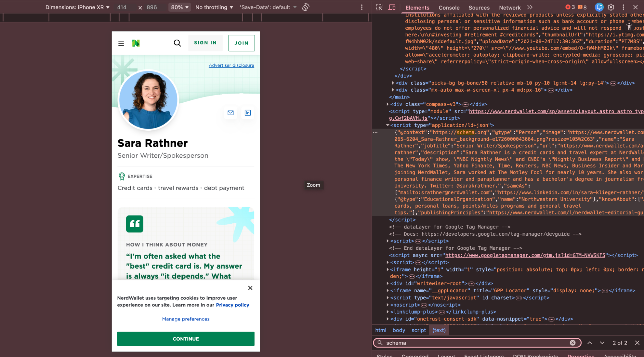Screen dimensions: 644x357
Task: Switch to the Network tab
Action: (x=510, y=7)
